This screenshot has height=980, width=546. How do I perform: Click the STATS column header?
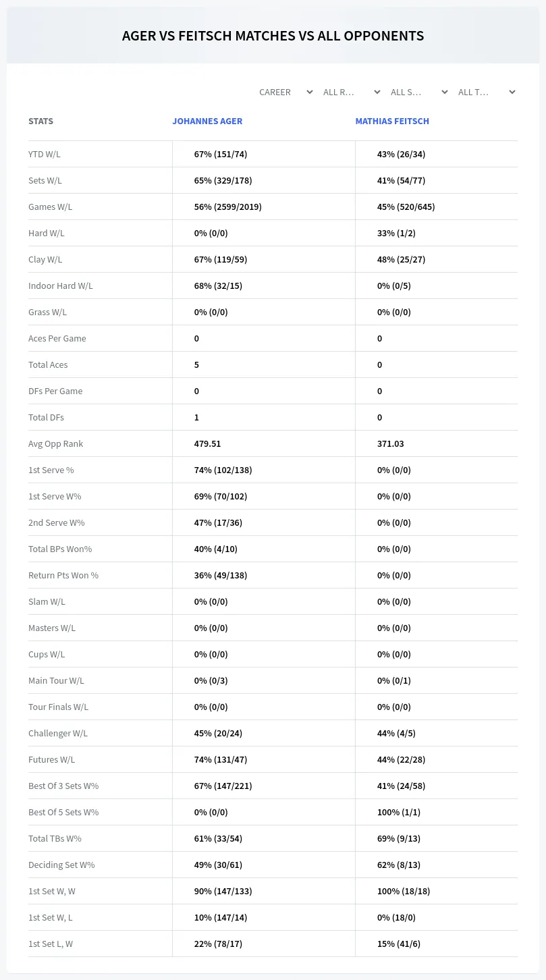(x=40, y=121)
